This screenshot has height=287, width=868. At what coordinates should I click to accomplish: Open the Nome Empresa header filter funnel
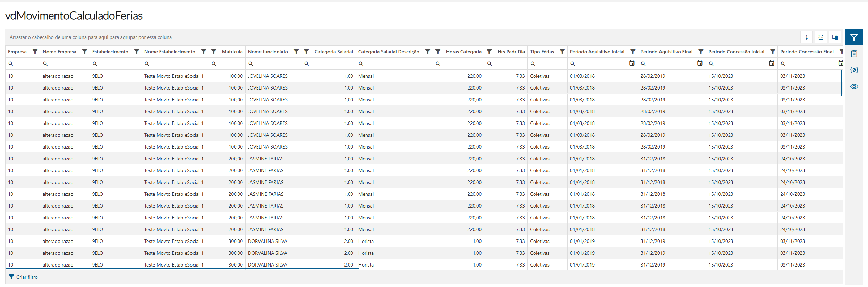point(85,51)
